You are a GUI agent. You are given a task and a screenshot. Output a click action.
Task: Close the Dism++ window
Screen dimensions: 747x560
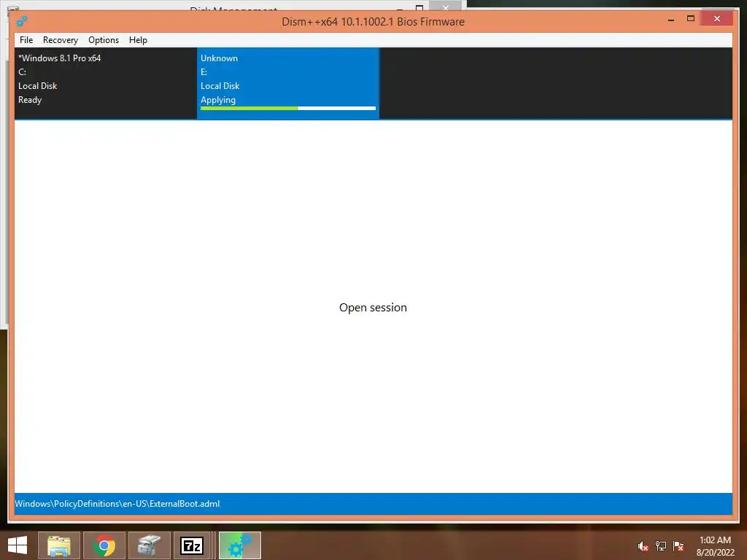tap(717, 19)
